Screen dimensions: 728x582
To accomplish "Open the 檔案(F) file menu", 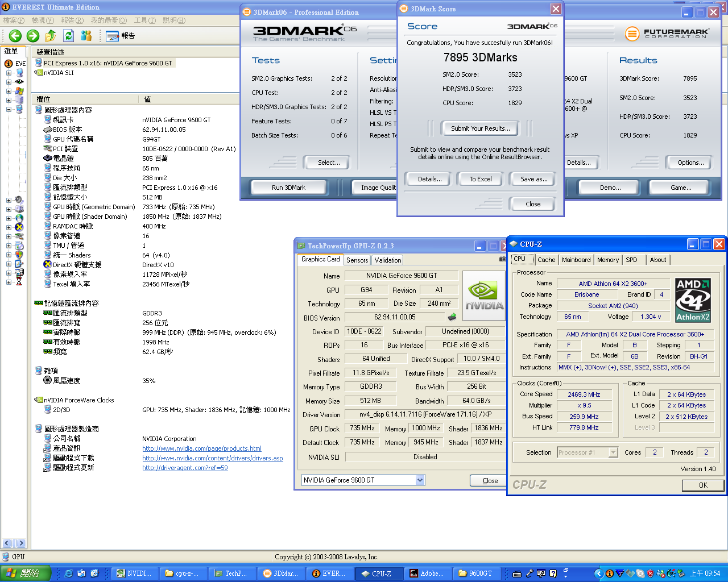I will coord(14,20).
